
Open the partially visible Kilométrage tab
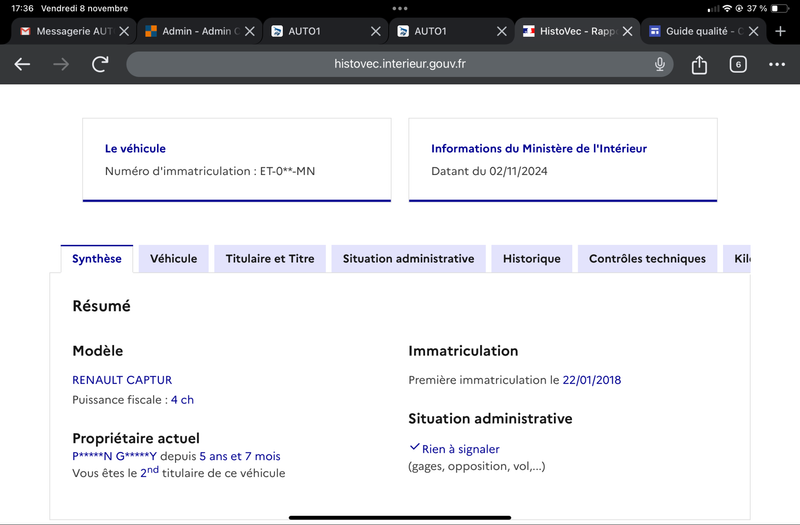tap(737, 259)
